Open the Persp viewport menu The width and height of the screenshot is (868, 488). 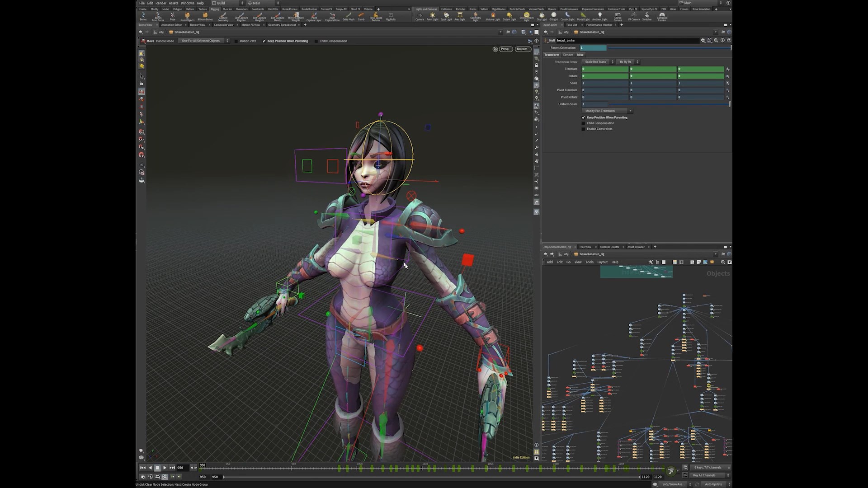pos(505,49)
